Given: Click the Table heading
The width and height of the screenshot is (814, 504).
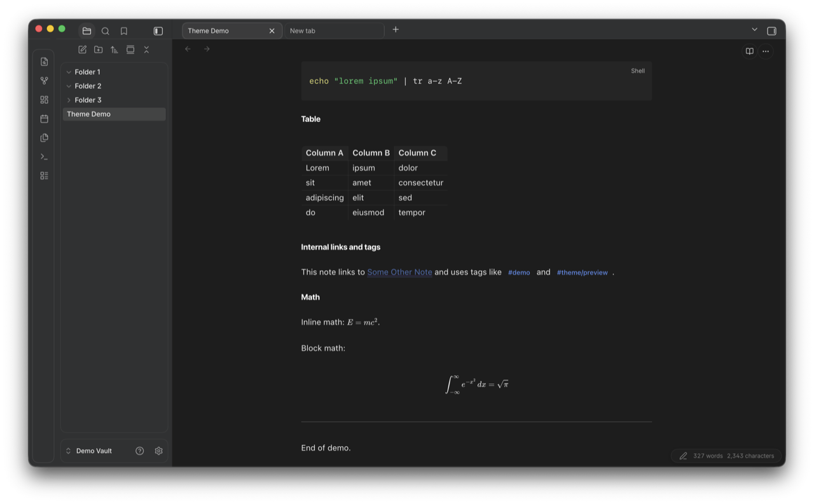Looking at the screenshot, I should coord(311,119).
